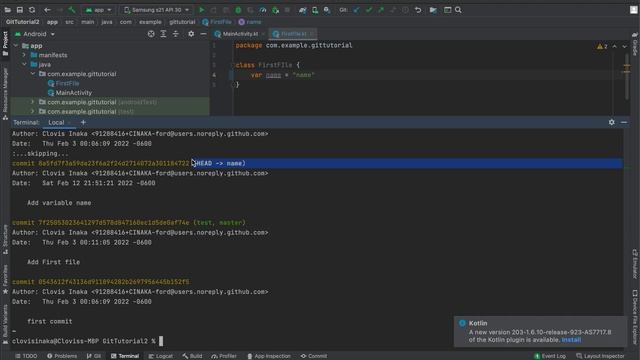Open the App Inspection tool window
640x360 pixels.
click(269, 356)
